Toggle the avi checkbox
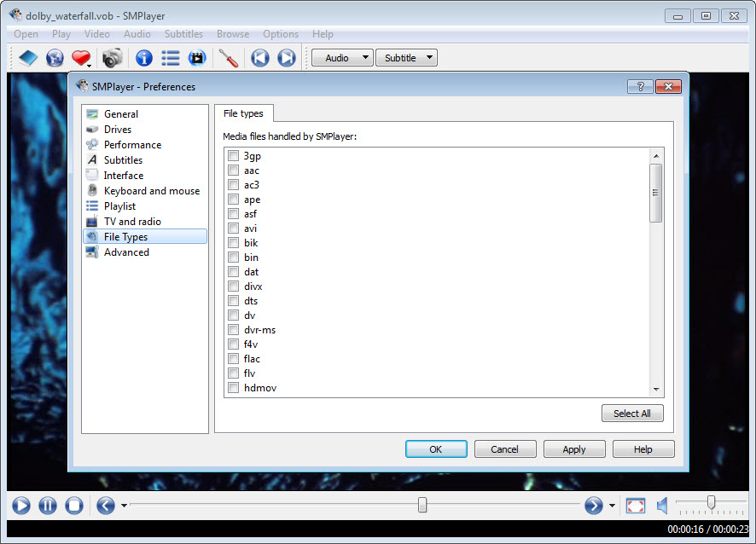Screen dimensions: 756x544 tap(233, 228)
